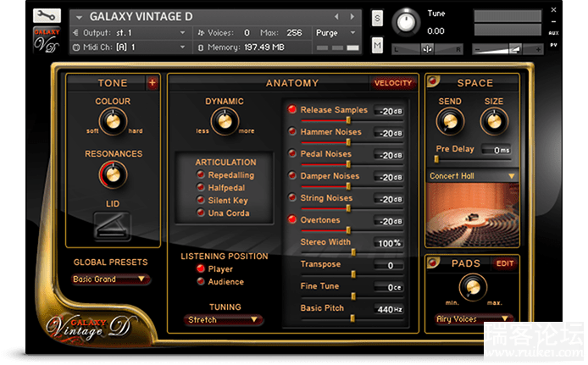Open the Midi Ch dropdown
This screenshot has width=588, height=365.
point(130,47)
